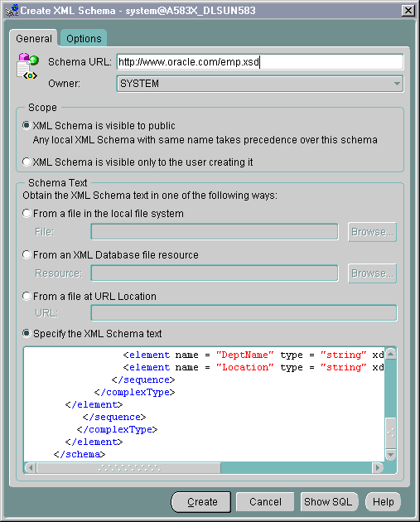Click the XML schema document icon
Screen dimensions: 420x522
tap(27, 66)
